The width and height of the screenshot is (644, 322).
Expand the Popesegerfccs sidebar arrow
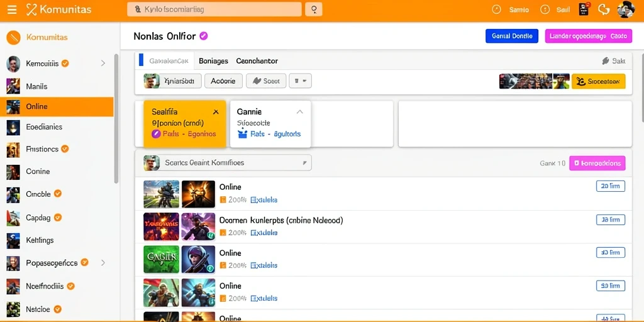[x=103, y=262]
